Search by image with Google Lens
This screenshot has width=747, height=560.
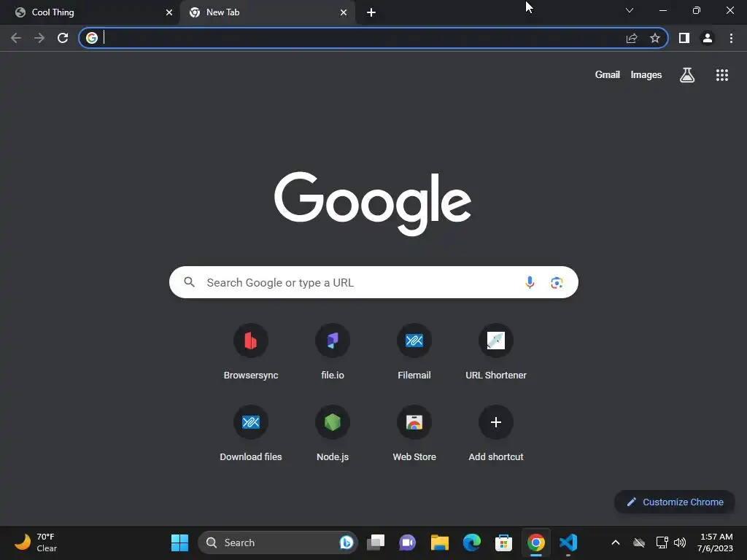pos(557,282)
